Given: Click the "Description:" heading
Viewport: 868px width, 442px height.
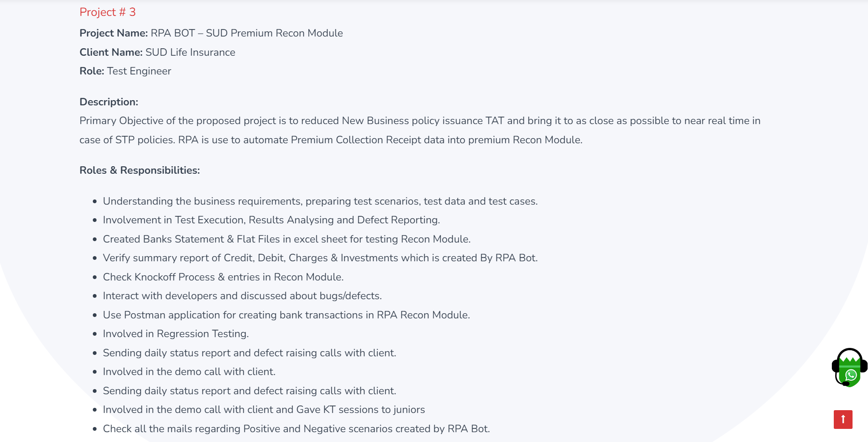Looking at the screenshot, I should [109, 102].
